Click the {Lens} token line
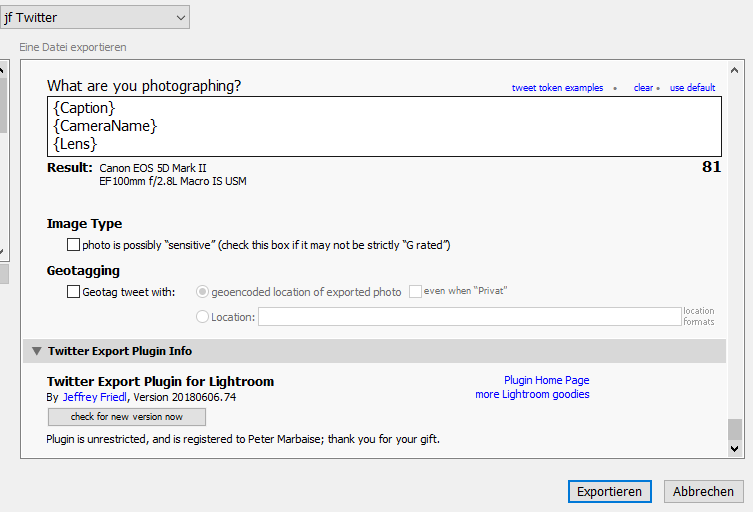753x512 pixels. pos(75,144)
